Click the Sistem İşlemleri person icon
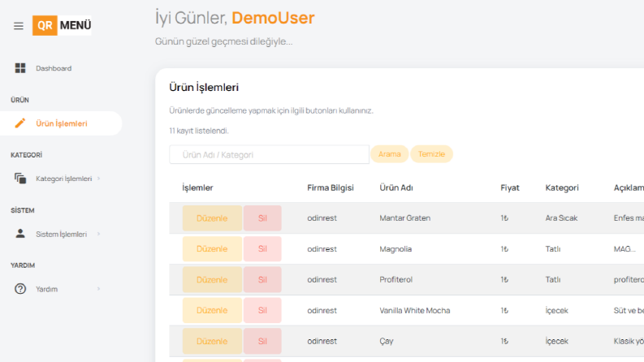 [x=20, y=234]
